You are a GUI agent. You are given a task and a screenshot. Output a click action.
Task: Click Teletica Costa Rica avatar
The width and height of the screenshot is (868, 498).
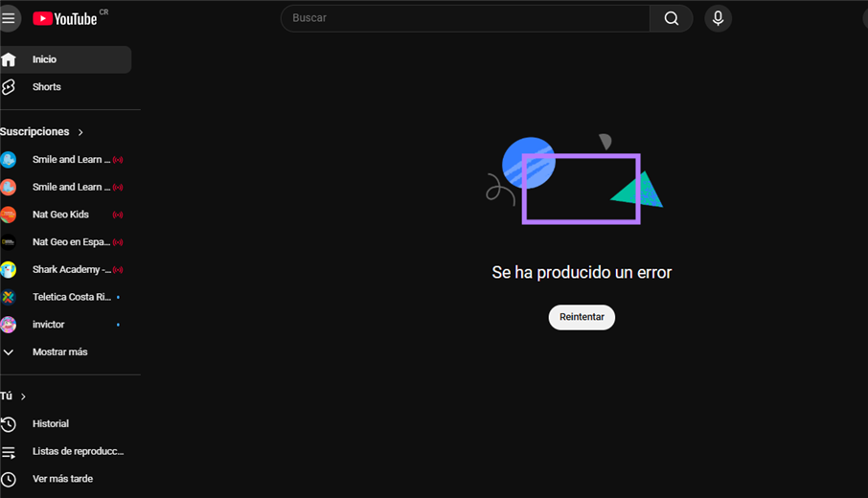pos(9,297)
